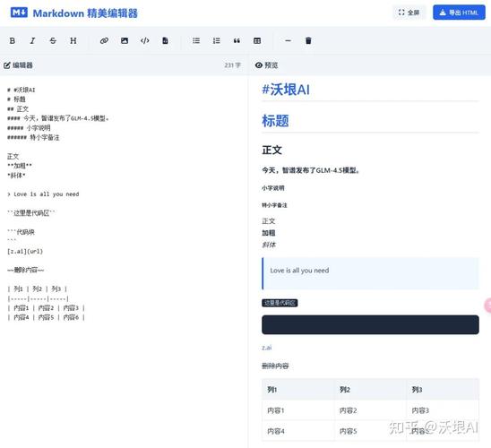Apply bold formatting from toolbar
This screenshot has height=448, width=491.
point(13,40)
